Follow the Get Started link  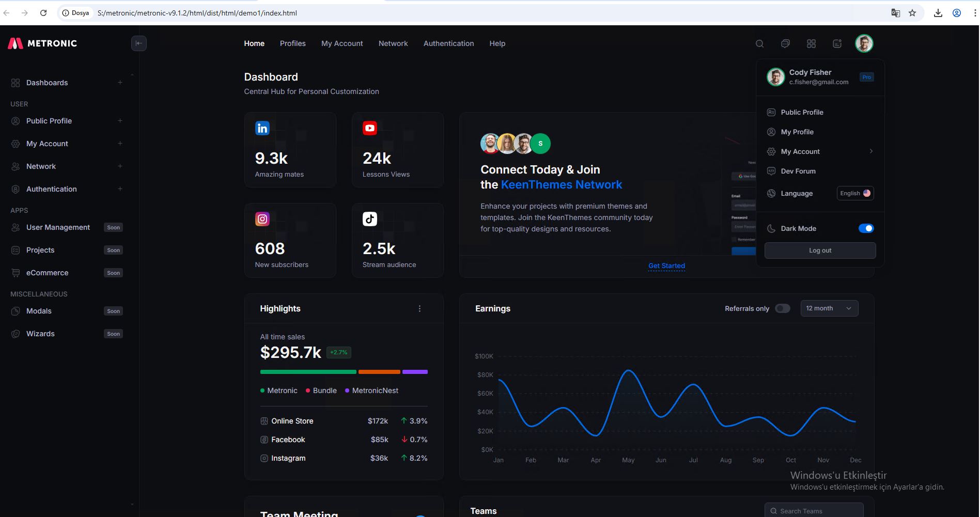[666, 265]
